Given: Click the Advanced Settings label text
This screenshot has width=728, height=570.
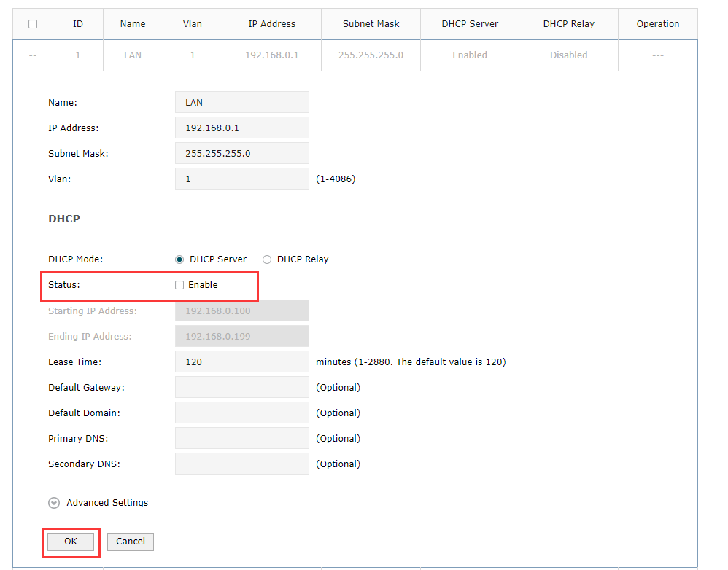Looking at the screenshot, I should coord(107,503).
